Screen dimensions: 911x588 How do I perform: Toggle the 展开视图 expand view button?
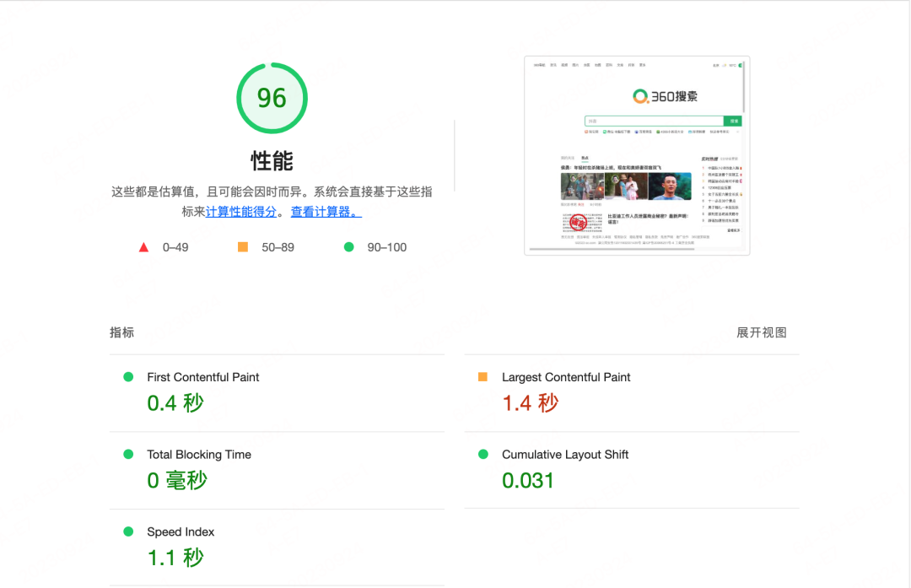[x=762, y=332]
